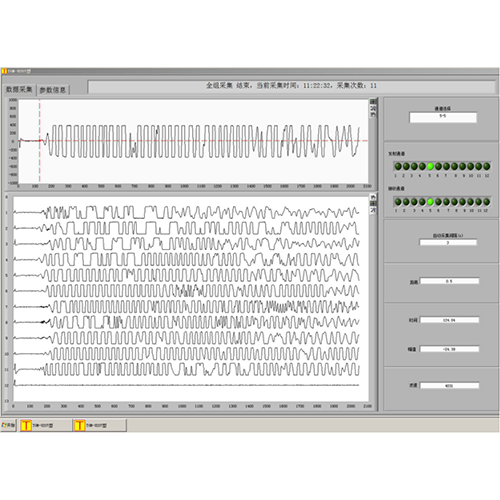Click the red dashed cursor line in upper graph
Screen dimensions: 500x500
coord(40,141)
